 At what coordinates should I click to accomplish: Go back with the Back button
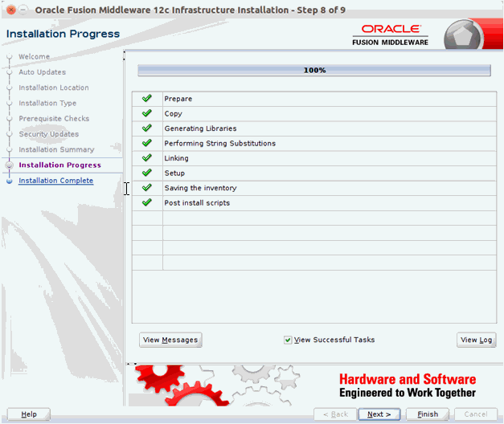coord(335,414)
